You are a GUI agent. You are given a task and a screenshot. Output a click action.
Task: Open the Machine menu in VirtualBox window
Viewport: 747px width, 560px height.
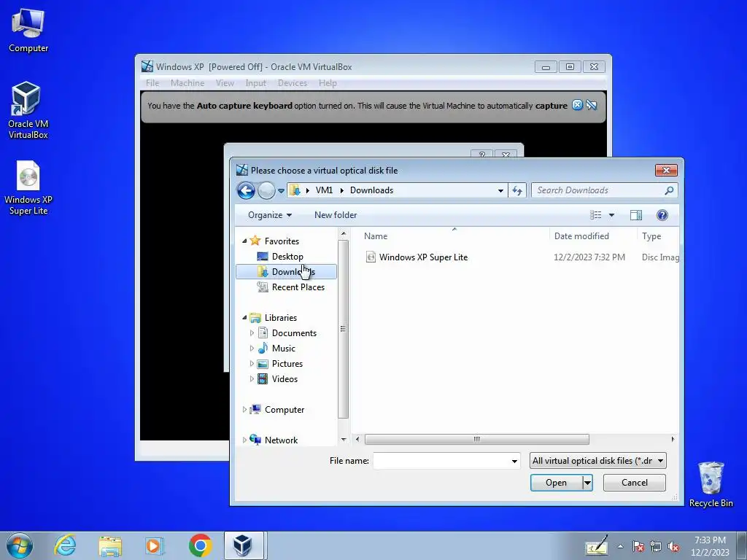(187, 83)
